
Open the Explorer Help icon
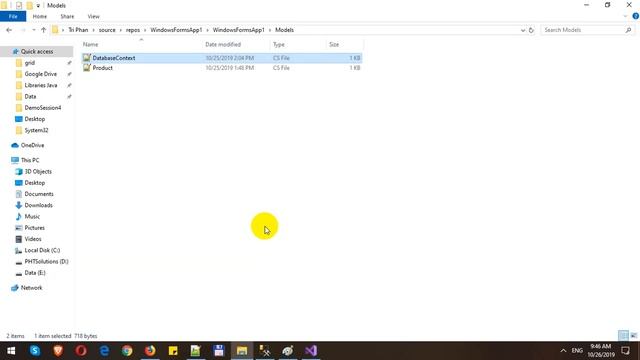pos(636,16)
